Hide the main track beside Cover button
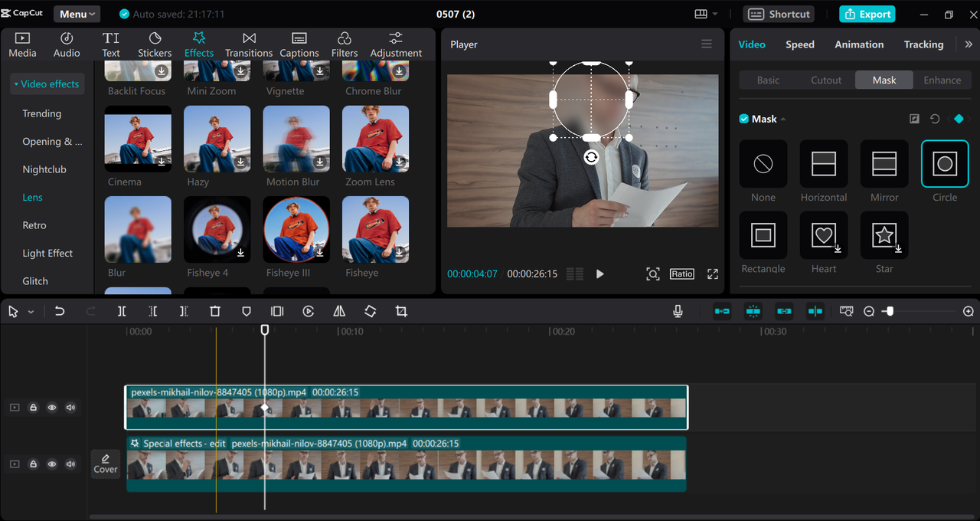The width and height of the screenshot is (980, 521). click(52, 464)
